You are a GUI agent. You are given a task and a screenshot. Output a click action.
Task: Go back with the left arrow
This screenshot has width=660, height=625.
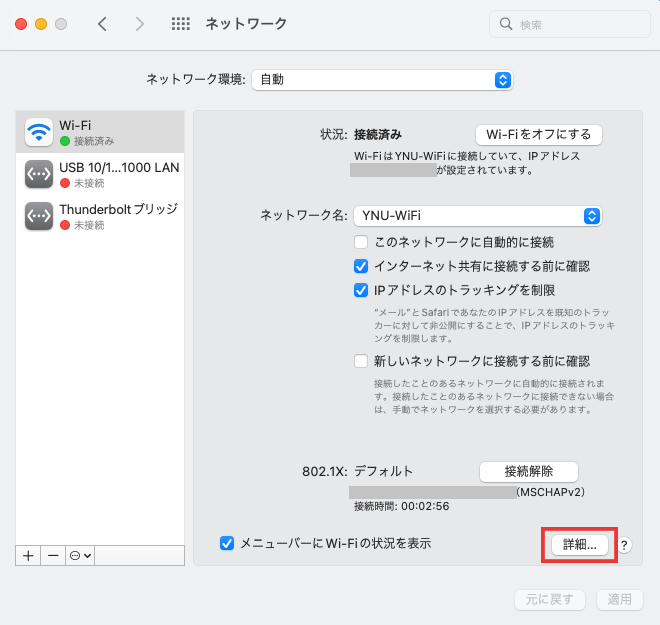click(102, 23)
